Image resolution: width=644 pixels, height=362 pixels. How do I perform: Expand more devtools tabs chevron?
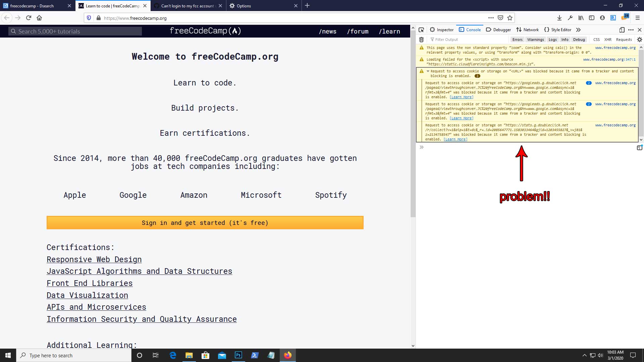(x=578, y=30)
